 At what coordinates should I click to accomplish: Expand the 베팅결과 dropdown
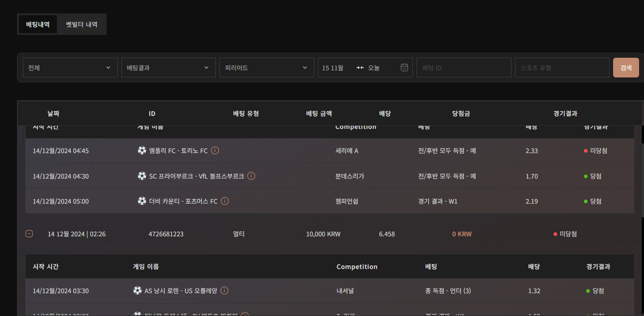tap(168, 68)
